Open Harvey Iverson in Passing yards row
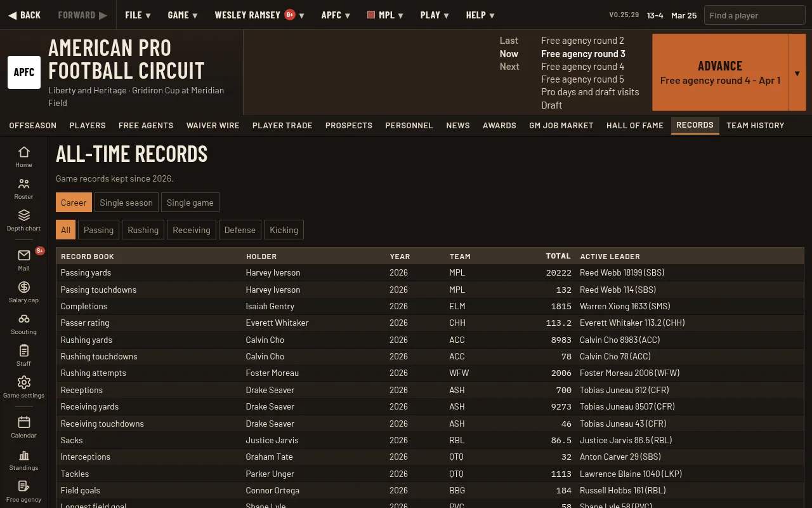Image resolution: width=812 pixels, height=508 pixels. click(273, 272)
